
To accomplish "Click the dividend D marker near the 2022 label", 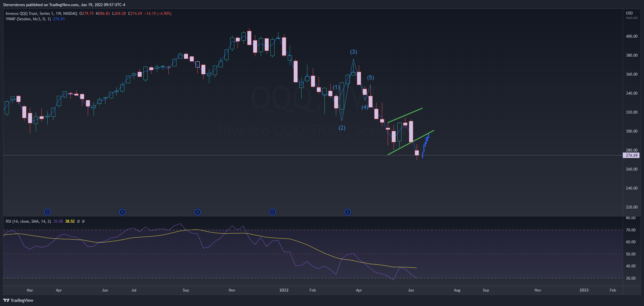I will pyautogui.click(x=272, y=212).
